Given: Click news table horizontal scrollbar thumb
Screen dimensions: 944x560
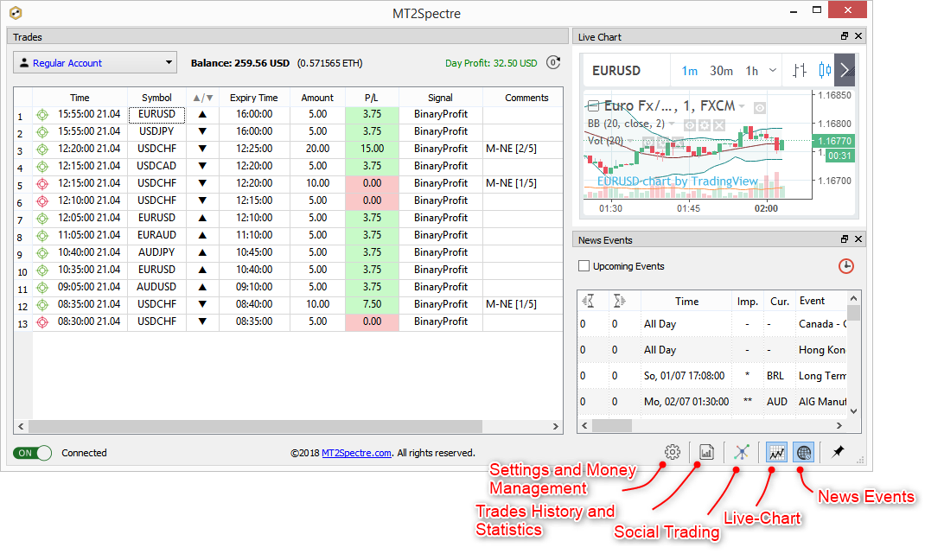Looking at the screenshot, I should click(612, 426).
